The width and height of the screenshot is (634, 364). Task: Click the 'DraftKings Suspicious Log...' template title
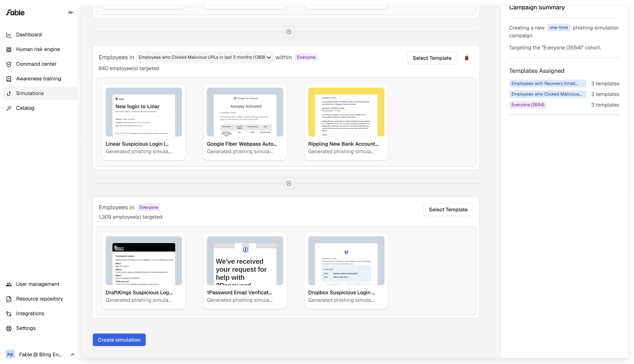(x=139, y=292)
